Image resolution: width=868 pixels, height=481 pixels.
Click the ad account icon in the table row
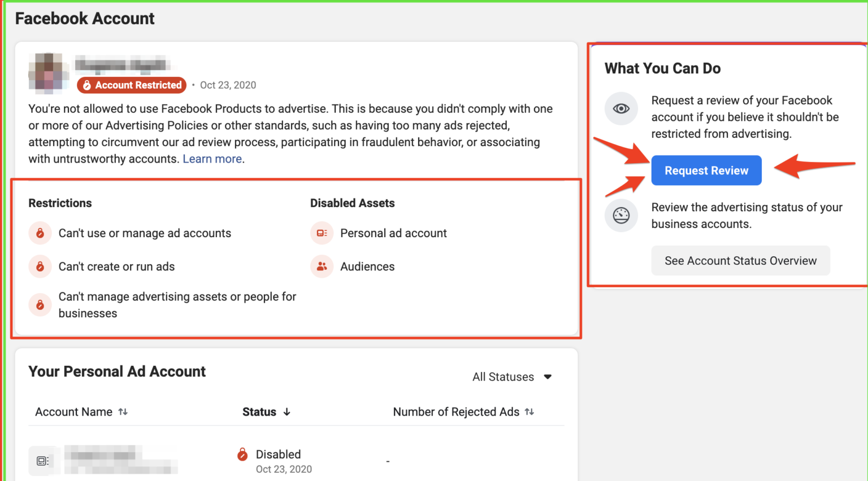pyautogui.click(x=44, y=460)
